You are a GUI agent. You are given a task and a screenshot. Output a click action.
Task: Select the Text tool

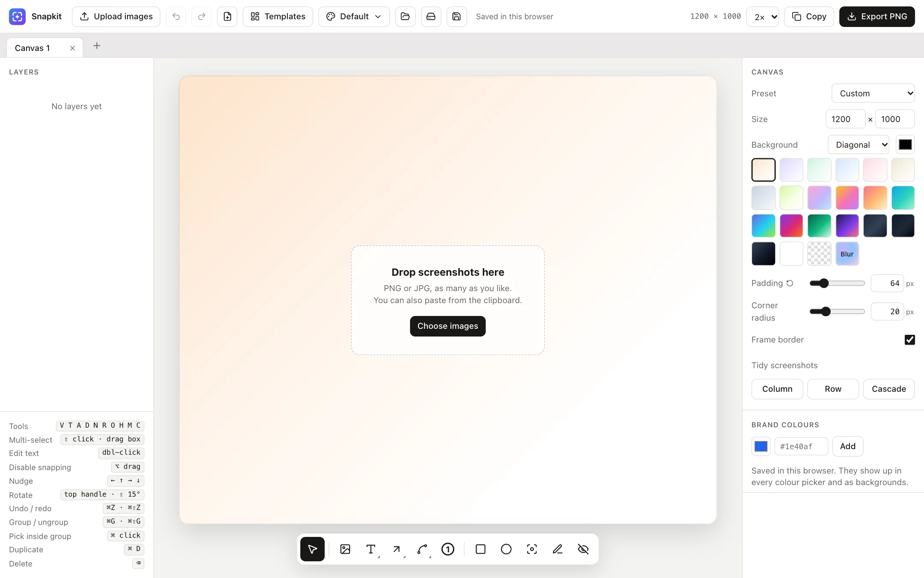pos(371,549)
